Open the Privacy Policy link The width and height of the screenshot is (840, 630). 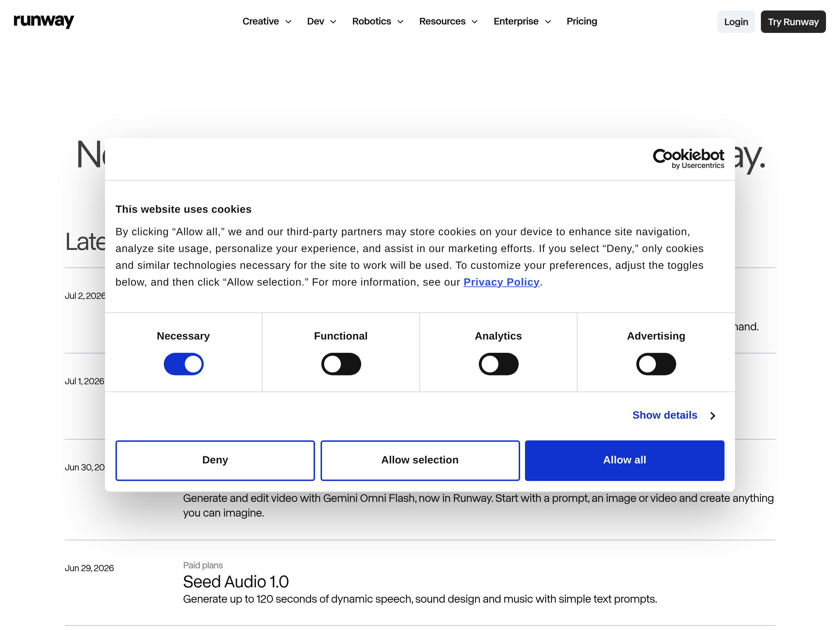[501, 282]
